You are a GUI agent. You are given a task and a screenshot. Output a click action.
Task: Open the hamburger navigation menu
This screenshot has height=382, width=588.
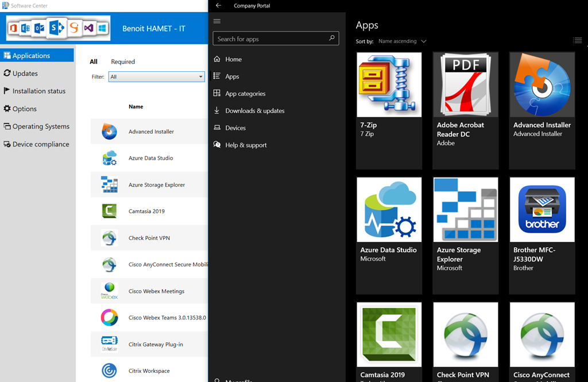[217, 21]
